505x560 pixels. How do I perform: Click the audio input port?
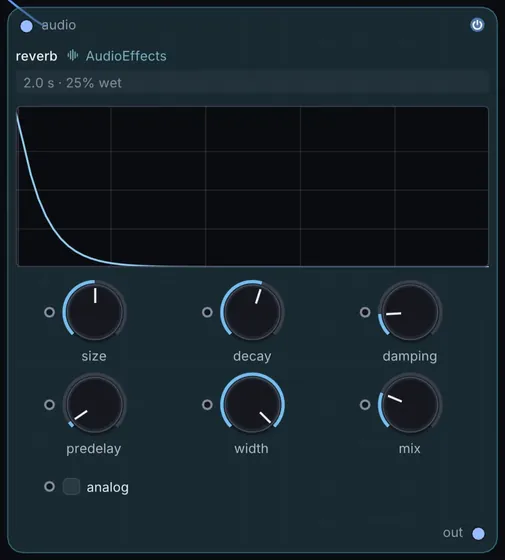(26, 26)
